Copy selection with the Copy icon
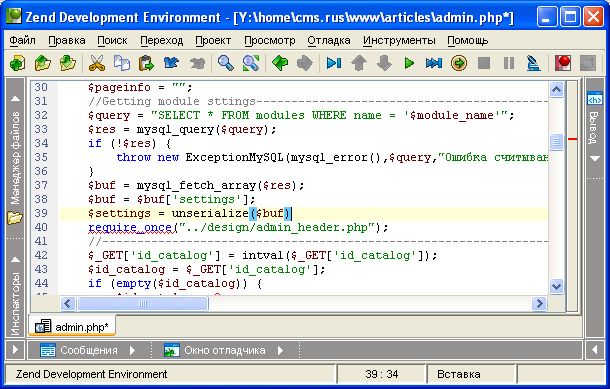Image resolution: width=610 pixels, height=389 pixels. tap(122, 63)
